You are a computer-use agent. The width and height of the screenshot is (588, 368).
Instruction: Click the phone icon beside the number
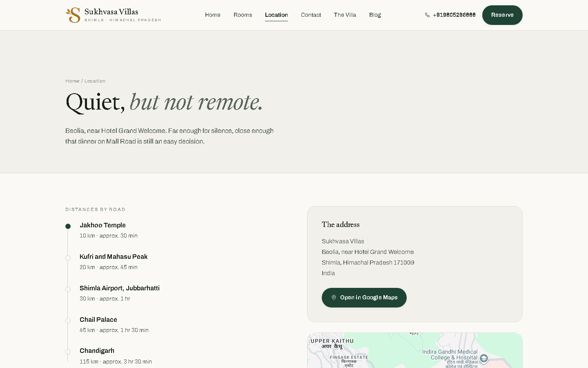pos(427,15)
